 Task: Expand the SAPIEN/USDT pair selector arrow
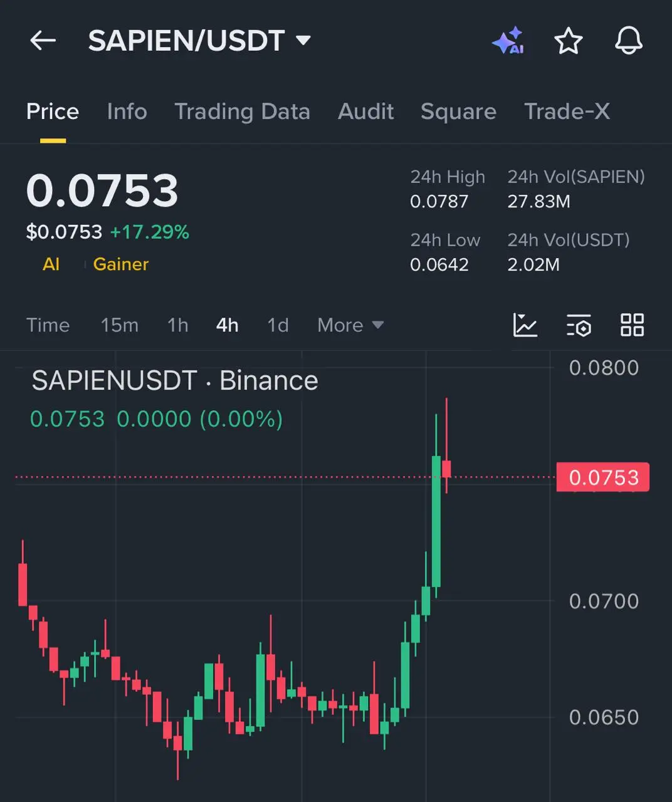303,41
